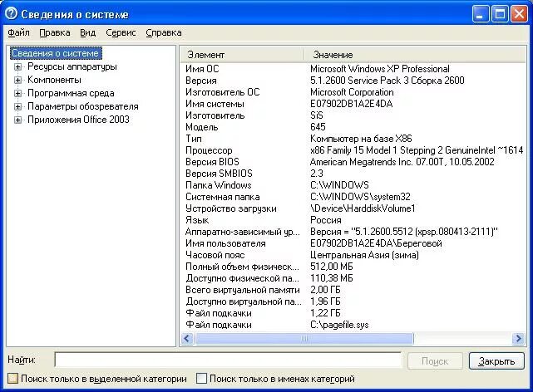This screenshot has height=392, width=533.
Task: Click the Поиск button
Action: point(435,361)
